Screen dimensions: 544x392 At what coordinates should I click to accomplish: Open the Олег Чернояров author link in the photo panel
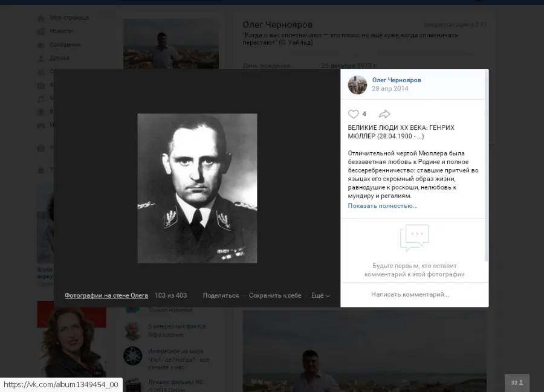tap(397, 80)
